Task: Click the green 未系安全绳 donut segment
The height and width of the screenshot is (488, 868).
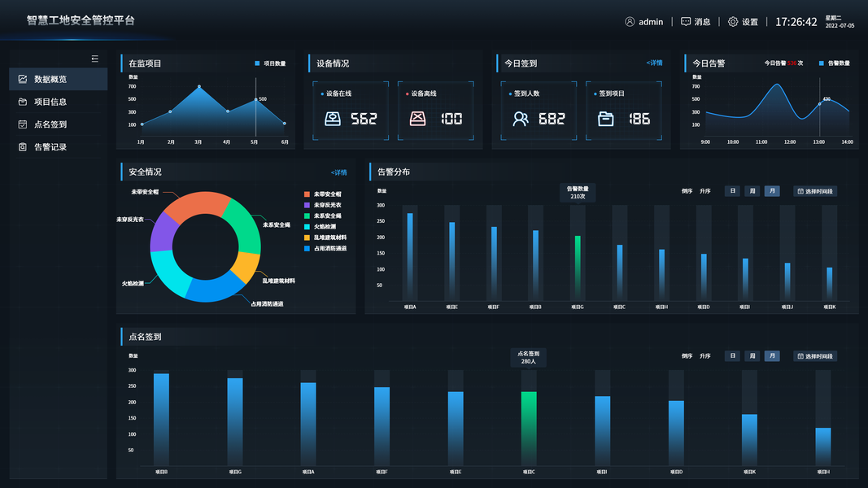Action: coord(245,227)
